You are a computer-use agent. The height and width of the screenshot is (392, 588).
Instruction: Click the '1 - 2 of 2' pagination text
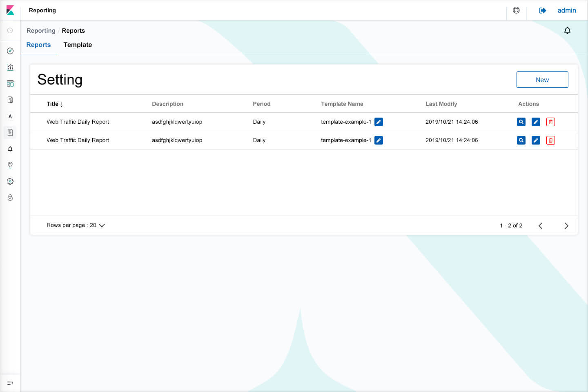511,225
